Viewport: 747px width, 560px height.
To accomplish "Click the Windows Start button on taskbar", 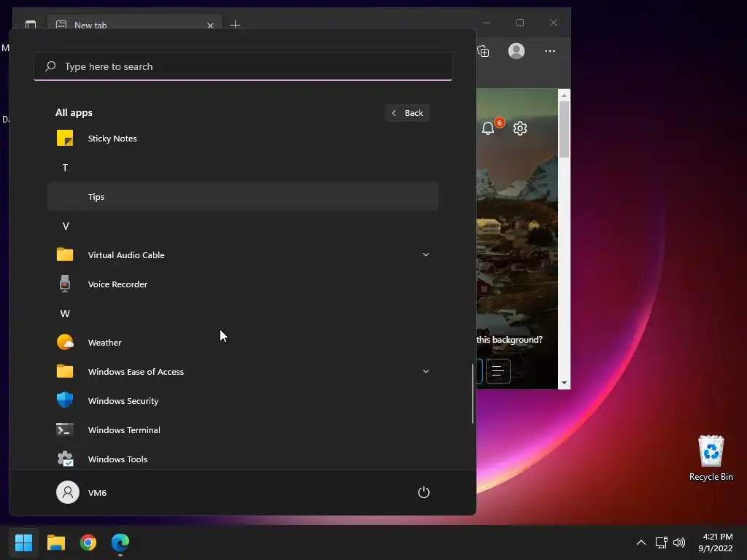I will pos(23,542).
